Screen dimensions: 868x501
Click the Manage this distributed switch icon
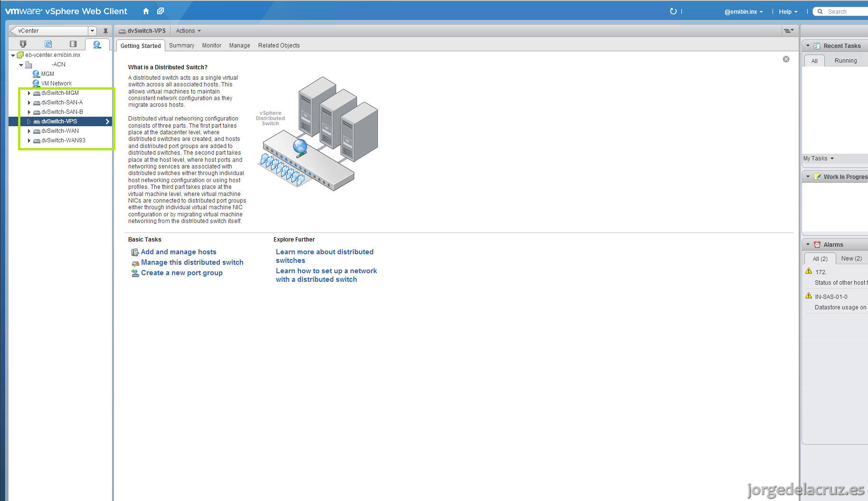click(x=135, y=263)
